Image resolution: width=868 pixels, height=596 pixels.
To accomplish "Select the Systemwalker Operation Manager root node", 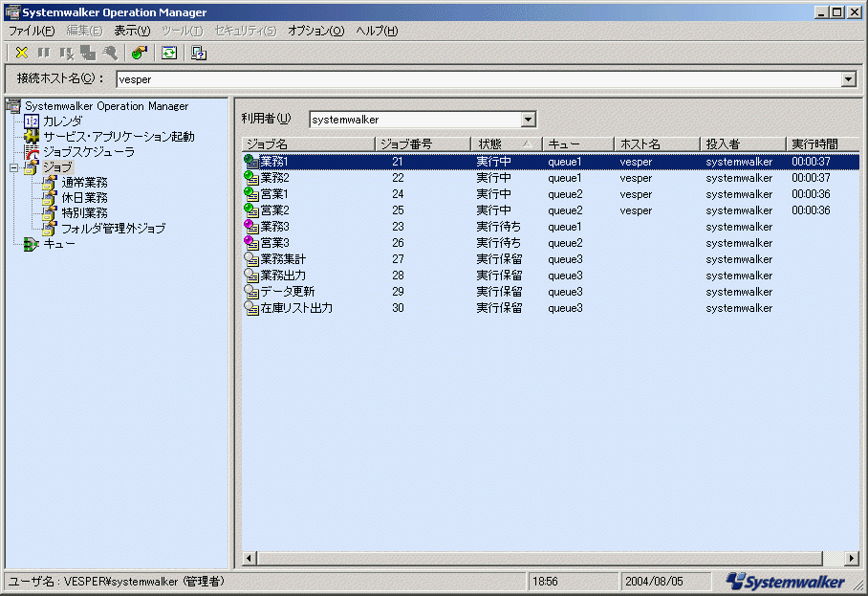I will coord(107,106).
